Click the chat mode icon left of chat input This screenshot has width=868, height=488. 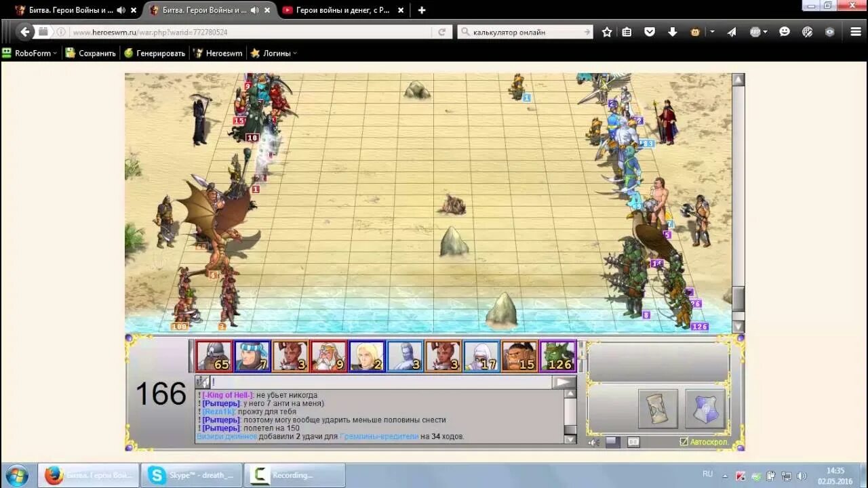click(x=202, y=382)
